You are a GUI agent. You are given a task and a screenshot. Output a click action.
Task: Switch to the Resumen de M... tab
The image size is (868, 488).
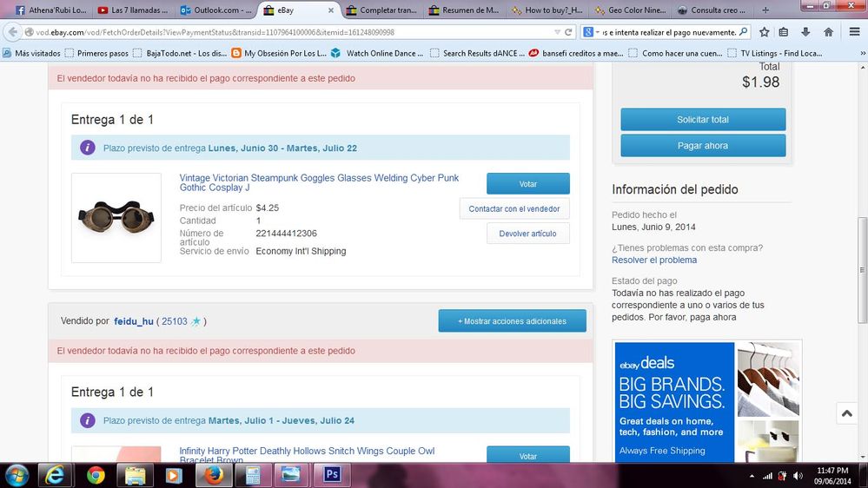464,10
